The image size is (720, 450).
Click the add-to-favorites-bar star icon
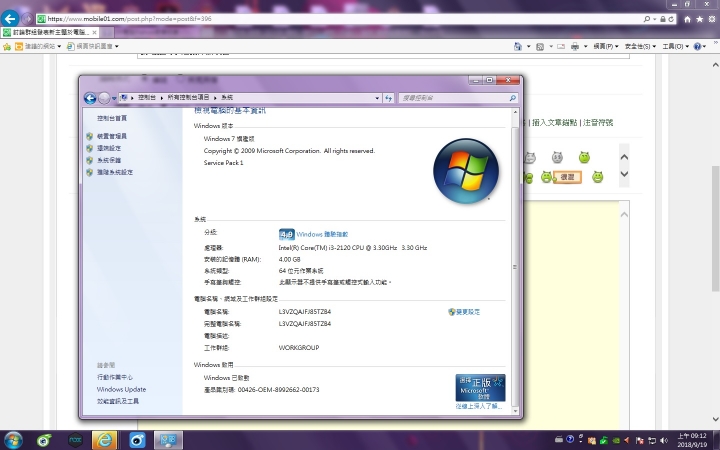click(7, 46)
